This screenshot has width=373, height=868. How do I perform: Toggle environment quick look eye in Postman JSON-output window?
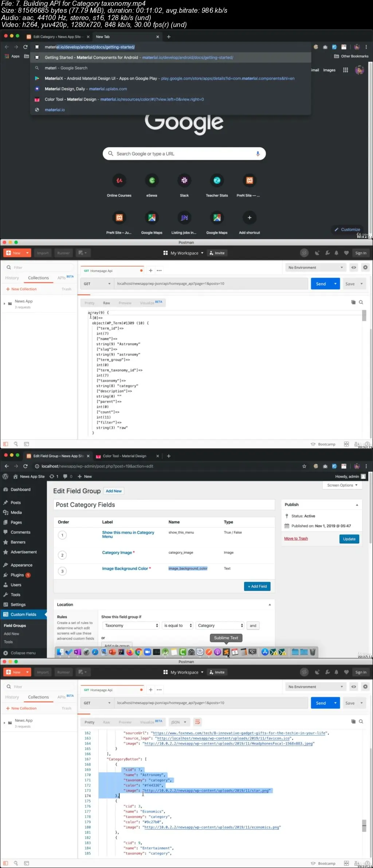pyautogui.click(x=353, y=687)
